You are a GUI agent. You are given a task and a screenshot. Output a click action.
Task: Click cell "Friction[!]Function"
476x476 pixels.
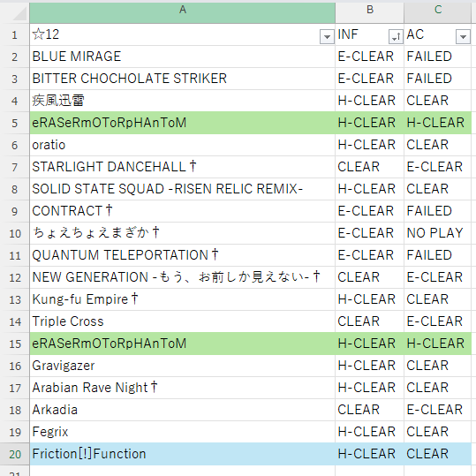pyautogui.click(x=183, y=454)
